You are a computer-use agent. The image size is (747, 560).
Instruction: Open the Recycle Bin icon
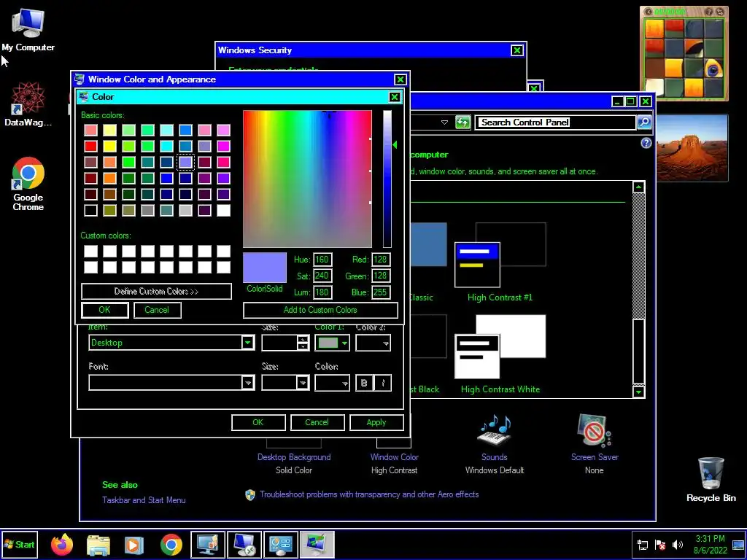coord(711,479)
